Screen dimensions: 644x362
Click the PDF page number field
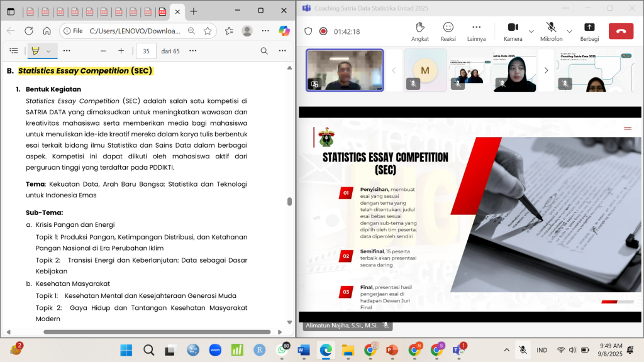click(x=146, y=51)
